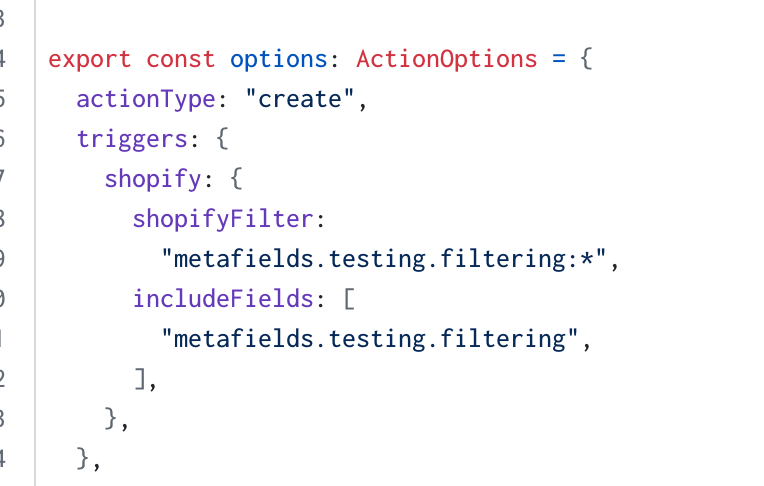Click the opening brace after triggers

pos(222,140)
